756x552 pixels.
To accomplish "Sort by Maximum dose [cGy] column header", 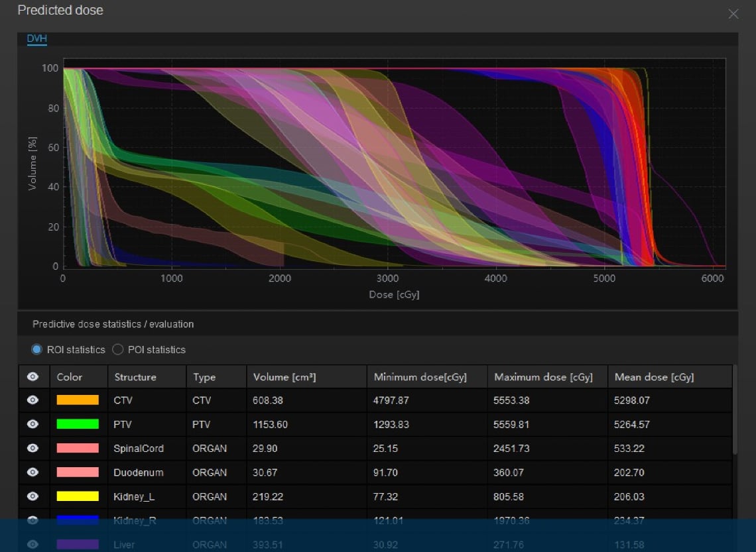I will click(548, 376).
